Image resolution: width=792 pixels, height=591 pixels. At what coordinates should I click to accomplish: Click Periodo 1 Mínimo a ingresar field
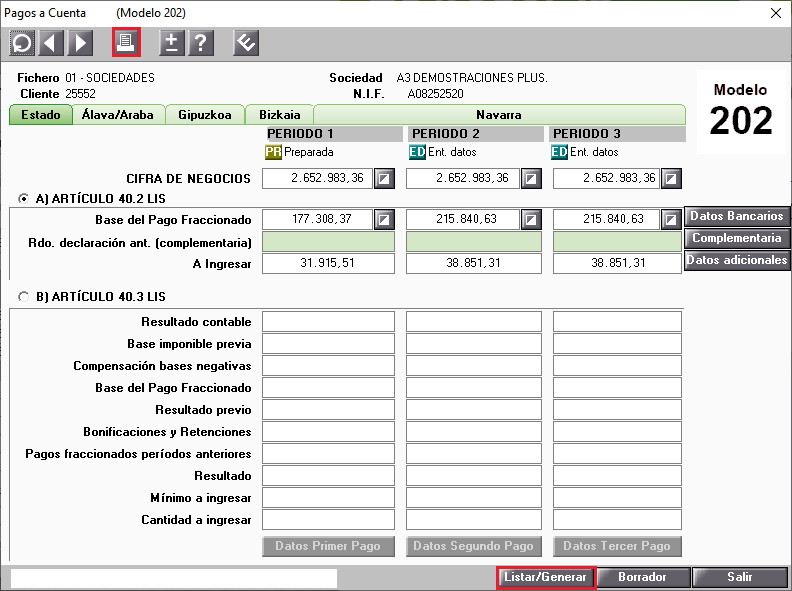[328, 498]
